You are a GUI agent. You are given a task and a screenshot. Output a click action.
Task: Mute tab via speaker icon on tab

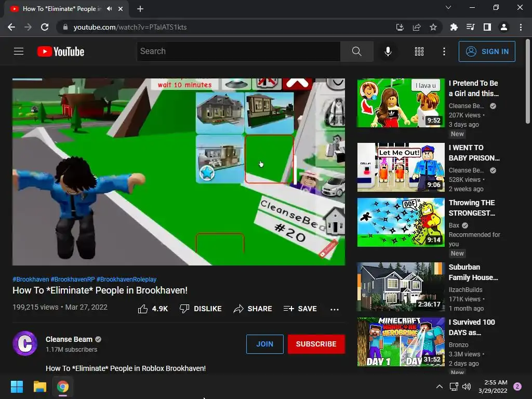coord(109,9)
